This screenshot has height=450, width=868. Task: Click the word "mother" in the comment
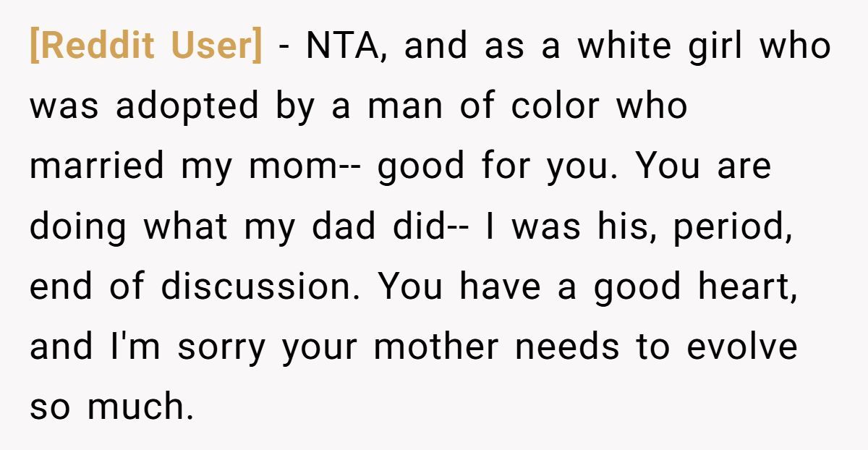pyautogui.click(x=436, y=347)
